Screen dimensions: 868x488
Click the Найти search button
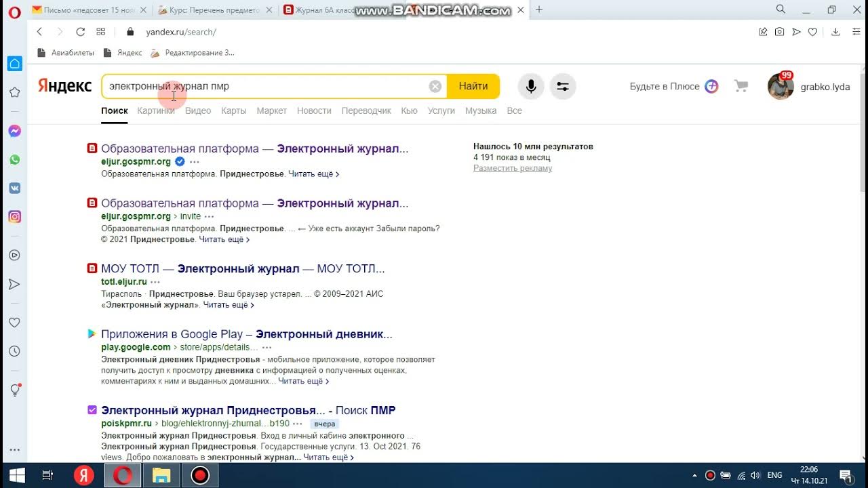[x=473, y=86]
